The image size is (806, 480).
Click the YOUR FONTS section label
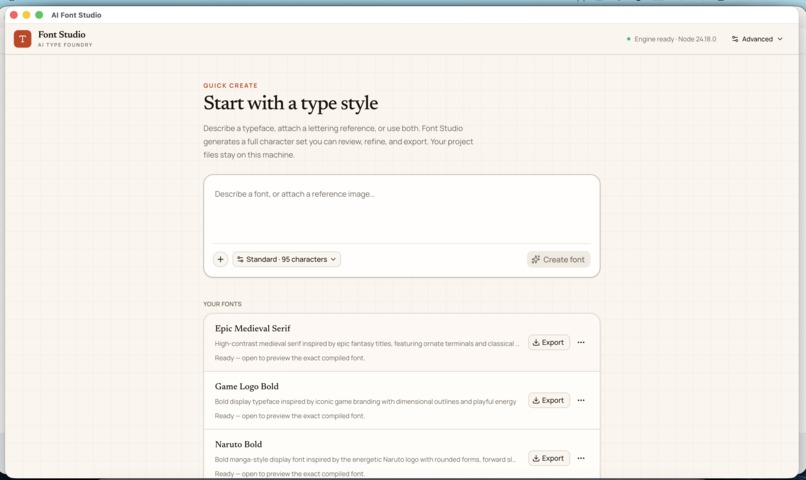click(x=222, y=304)
